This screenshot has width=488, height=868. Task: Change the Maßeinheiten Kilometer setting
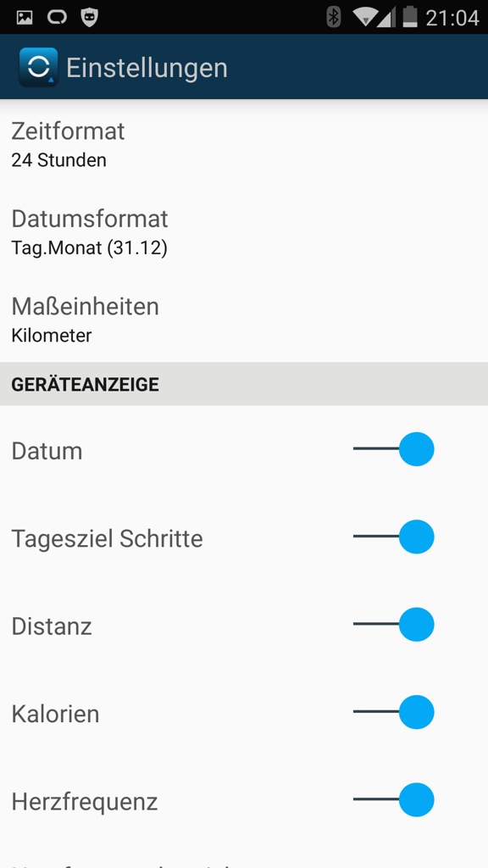pyautogui.click(x=244, y=320)
